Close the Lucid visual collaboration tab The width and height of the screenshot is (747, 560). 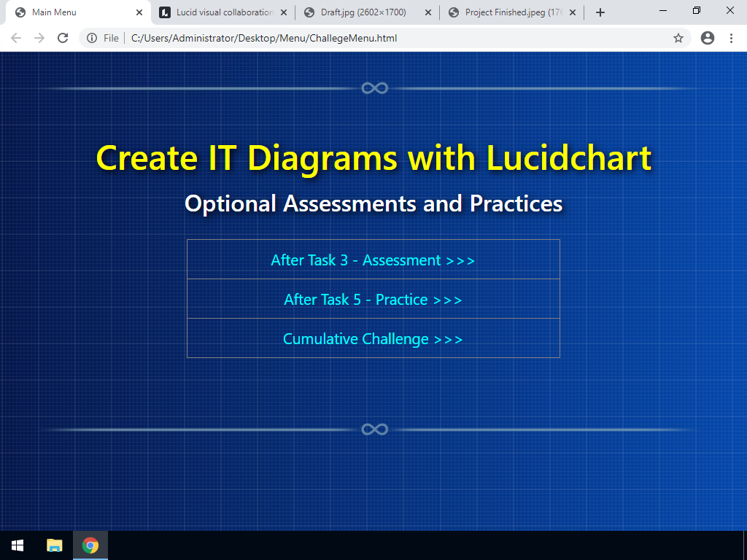pos(284,12)
